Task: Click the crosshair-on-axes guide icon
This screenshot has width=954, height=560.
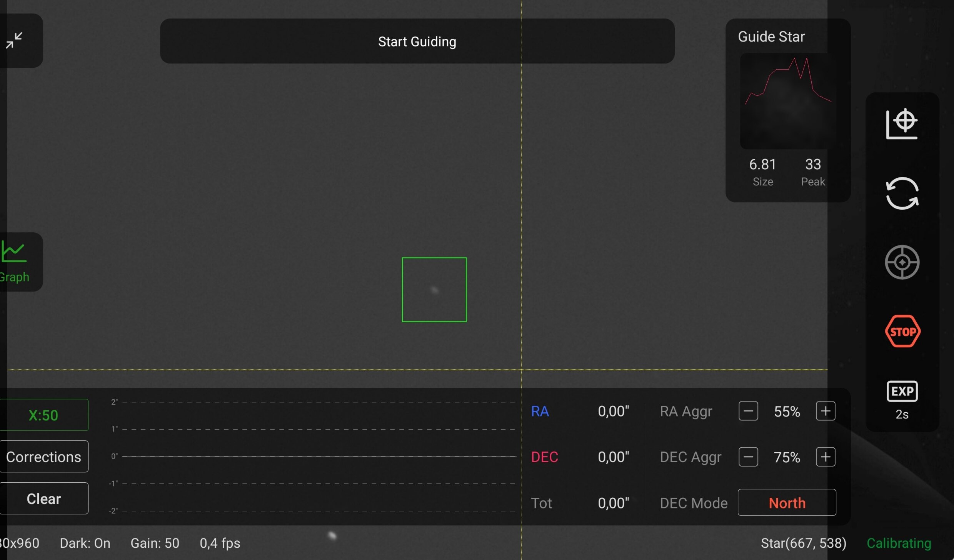Action: tap(902, 124)
